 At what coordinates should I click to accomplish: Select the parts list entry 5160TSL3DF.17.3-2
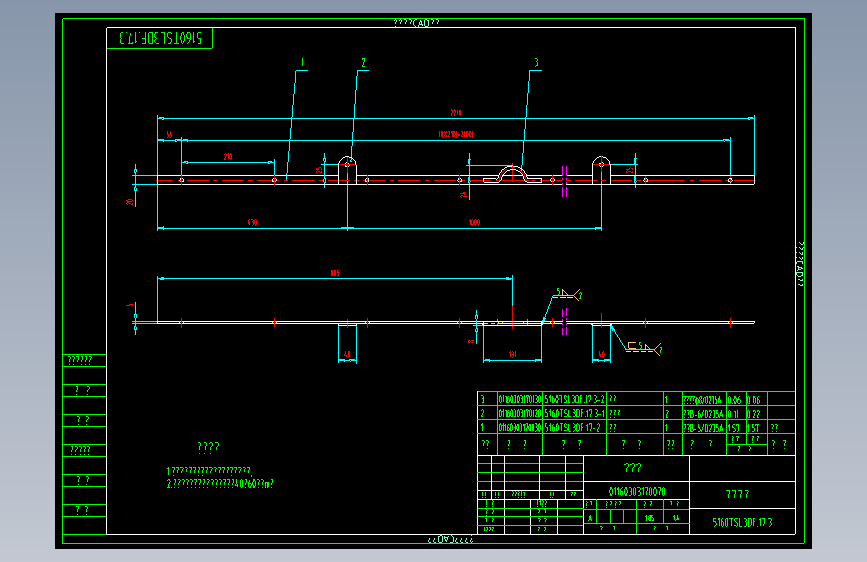[x=574, y=399]
